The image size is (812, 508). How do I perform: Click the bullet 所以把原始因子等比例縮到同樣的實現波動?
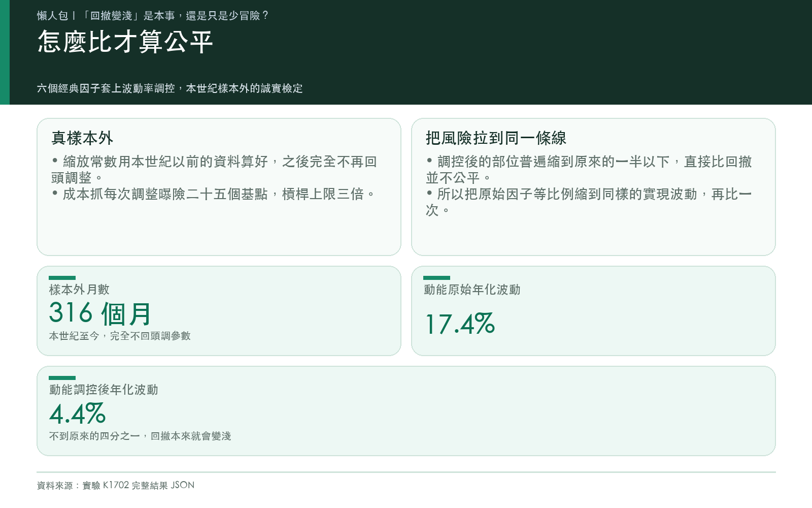(589, 202)
